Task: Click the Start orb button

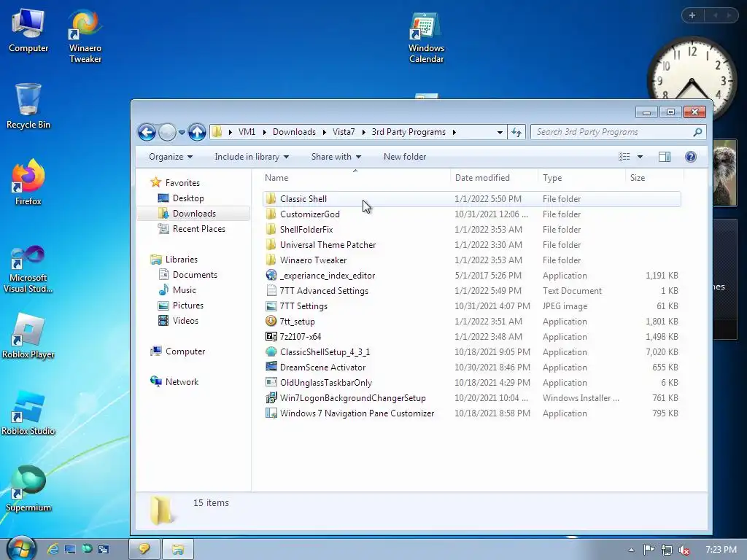Action: click(x=20, y=548)
